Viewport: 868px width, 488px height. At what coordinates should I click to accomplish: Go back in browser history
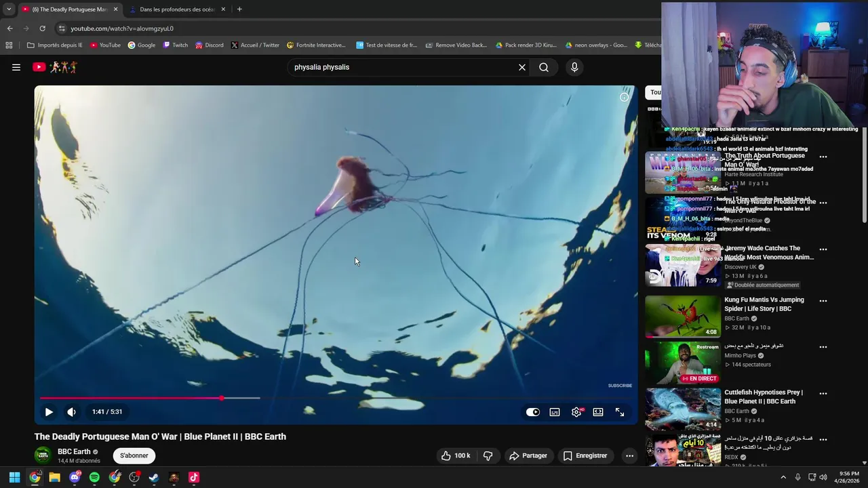9,28
